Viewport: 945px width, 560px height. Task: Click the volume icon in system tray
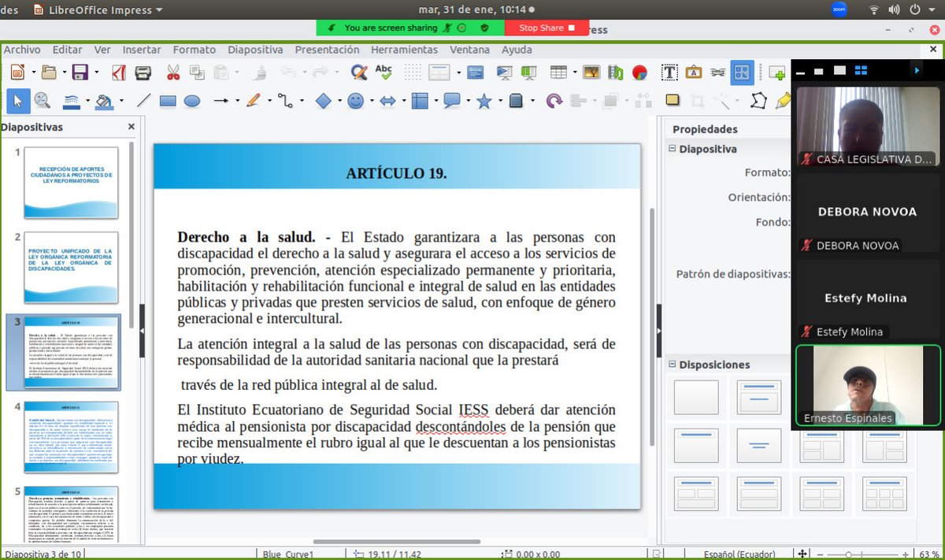coord(894,9)
